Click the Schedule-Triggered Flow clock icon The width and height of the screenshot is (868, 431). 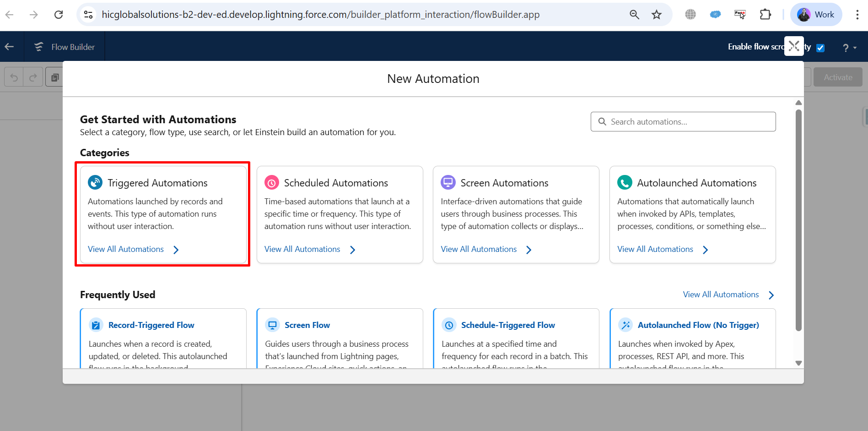(x=449, y=325)
